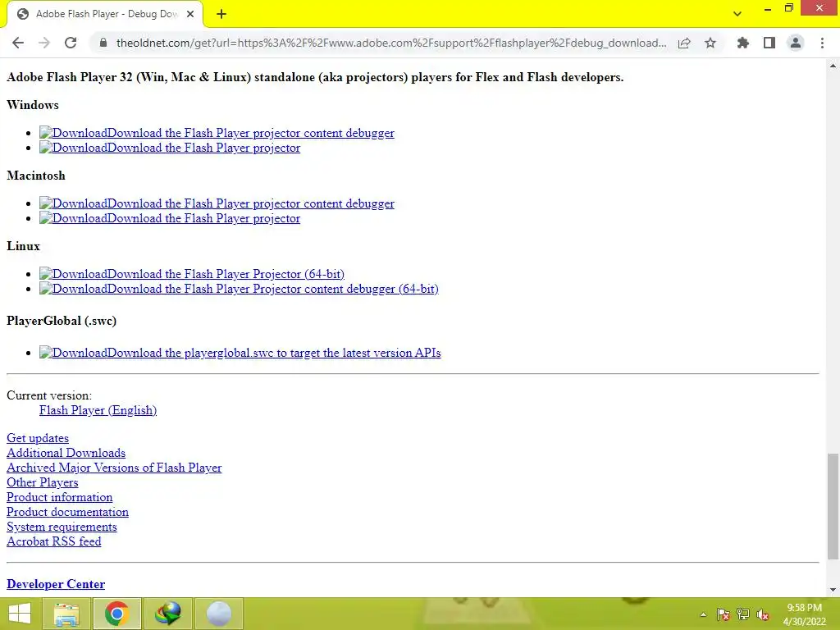Download Macintosh projector content debugger link

click(217, 203)
